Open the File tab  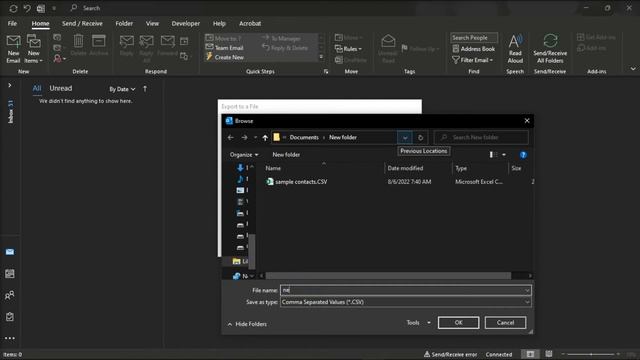[x=12, y=23]
